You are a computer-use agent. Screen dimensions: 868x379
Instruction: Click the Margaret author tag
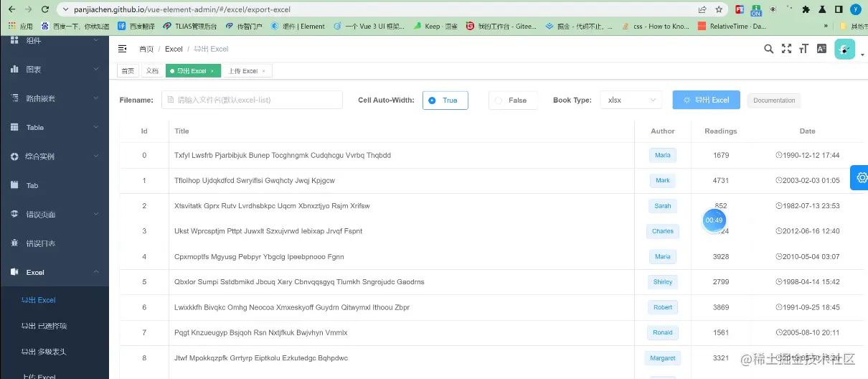(662, 357)
